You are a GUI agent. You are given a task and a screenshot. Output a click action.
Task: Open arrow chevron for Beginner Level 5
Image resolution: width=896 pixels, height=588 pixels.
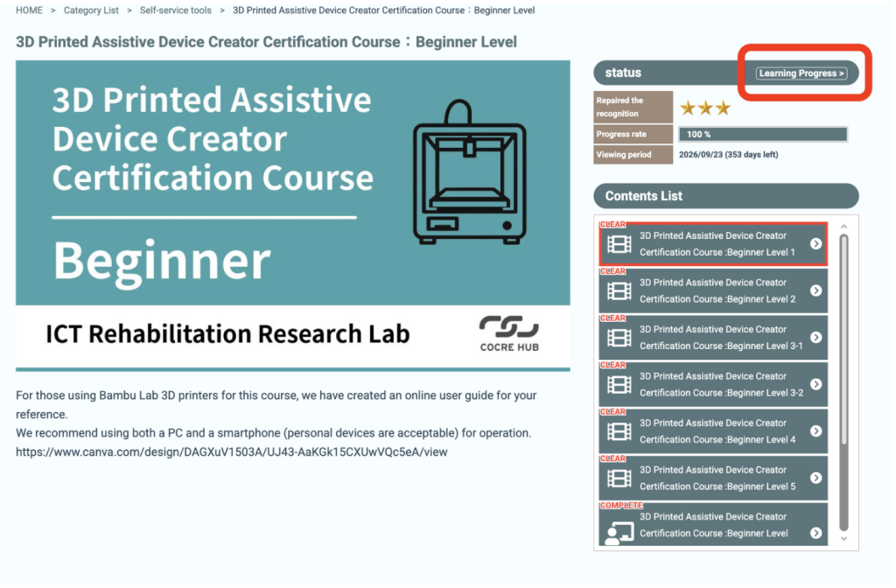(x=815, y=478)
